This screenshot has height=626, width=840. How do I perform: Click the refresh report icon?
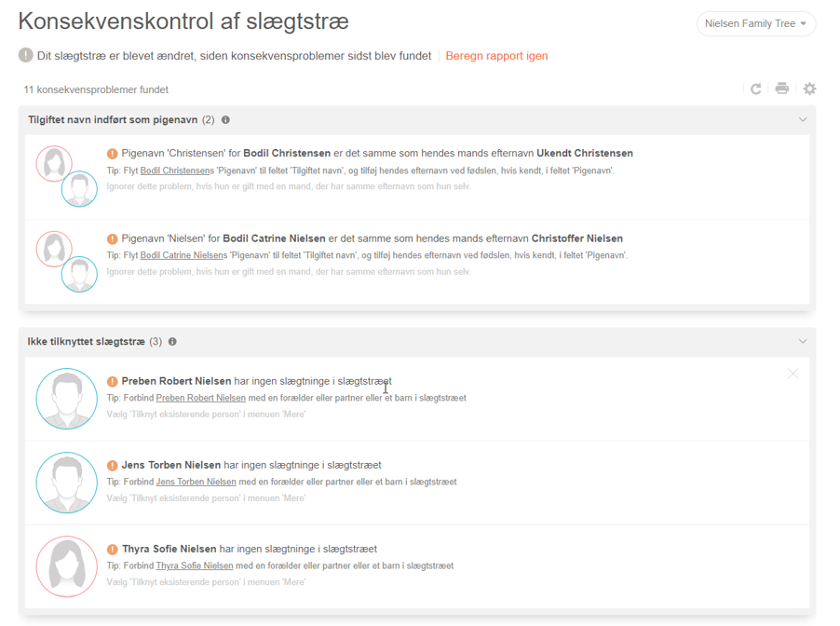coord(756,88)
